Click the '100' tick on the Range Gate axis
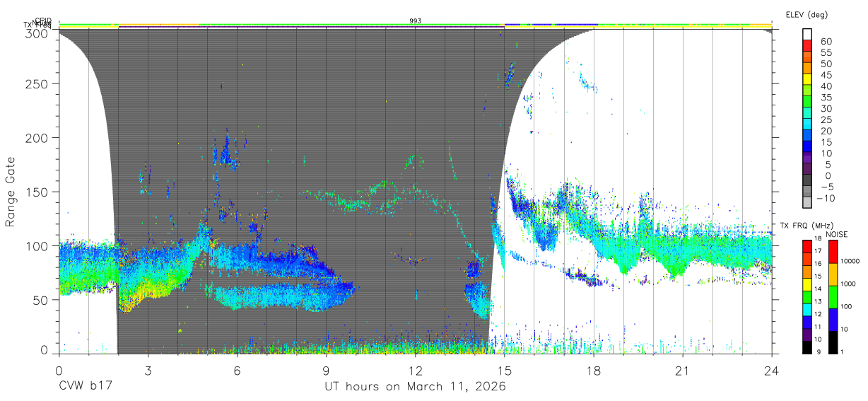 tap(37, 246)
